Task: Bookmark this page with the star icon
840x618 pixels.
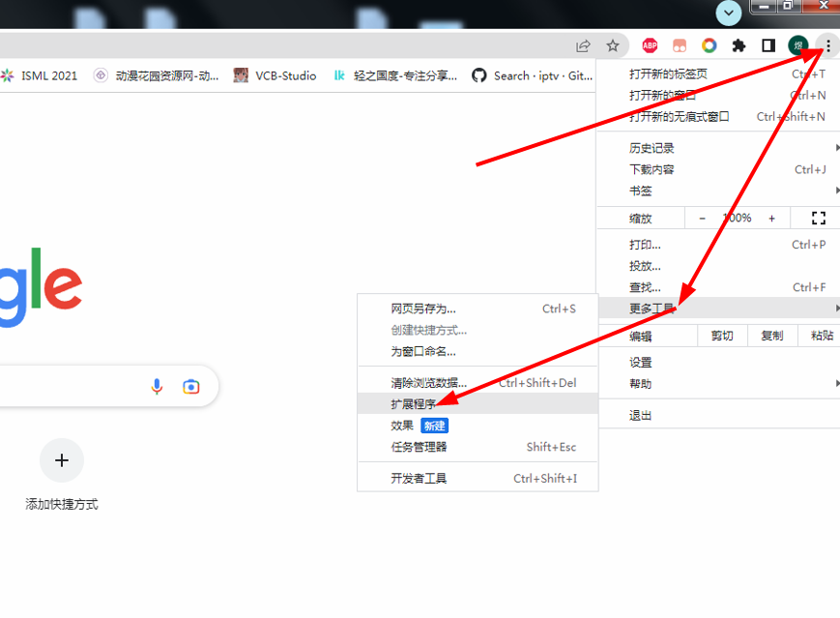Action: point(613,45)
